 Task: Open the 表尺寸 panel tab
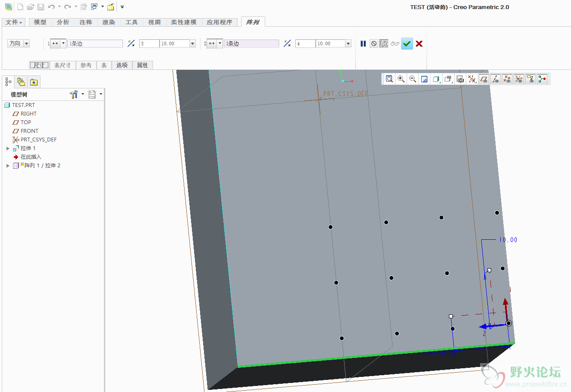click(63, 65)
